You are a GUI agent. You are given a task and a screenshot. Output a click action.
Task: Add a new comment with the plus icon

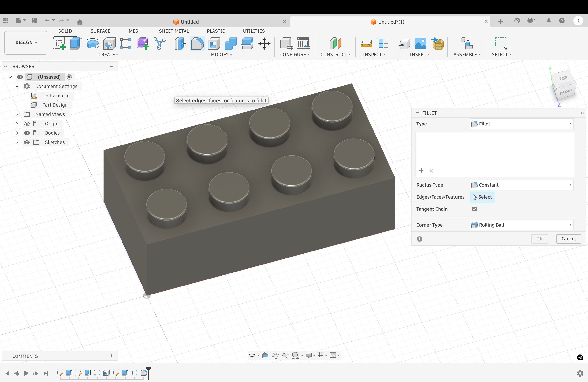[x=111, y=356]
